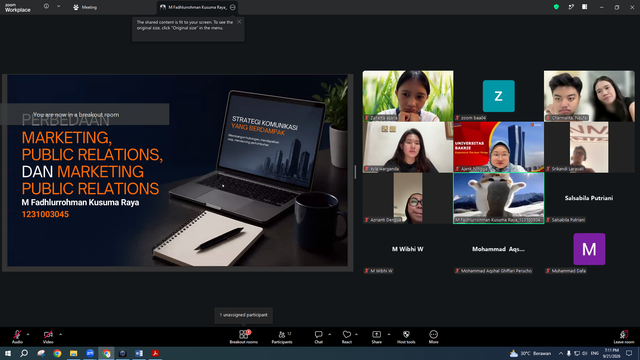
Task: Select Kyla Marganda's video tile
Action: pyautogui.click(x=408, y=147)
